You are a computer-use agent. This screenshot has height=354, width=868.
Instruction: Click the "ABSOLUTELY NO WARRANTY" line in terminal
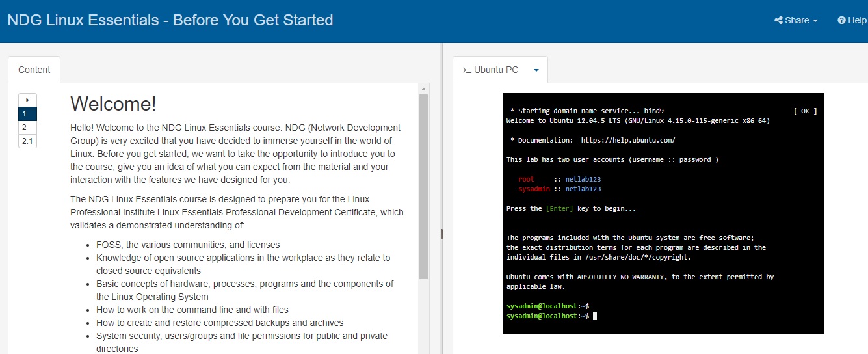click(x=640, y=277)
